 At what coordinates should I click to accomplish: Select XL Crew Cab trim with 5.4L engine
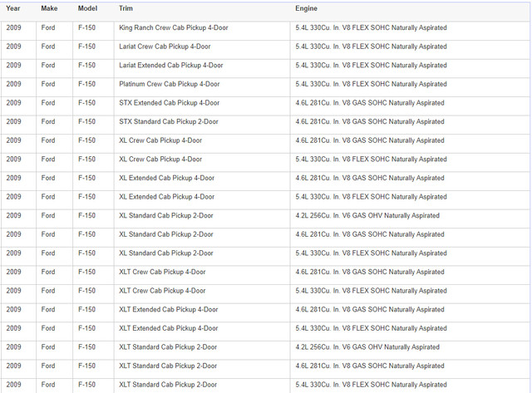pyautogui.click(x=160, y=159)
